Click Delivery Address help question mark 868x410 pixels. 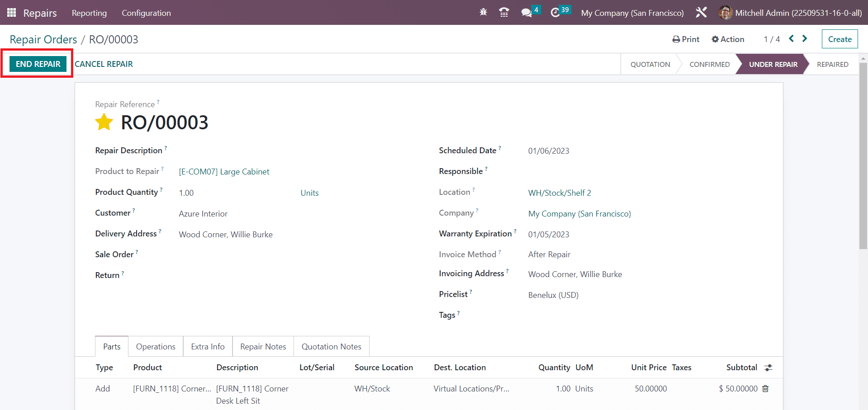[160, 231]
